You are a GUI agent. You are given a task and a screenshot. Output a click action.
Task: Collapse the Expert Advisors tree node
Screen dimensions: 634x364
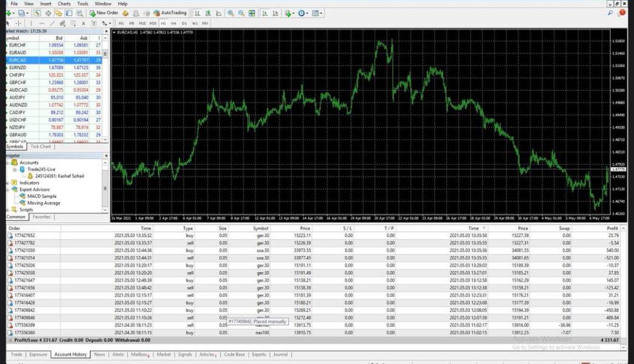click(7, 189)
